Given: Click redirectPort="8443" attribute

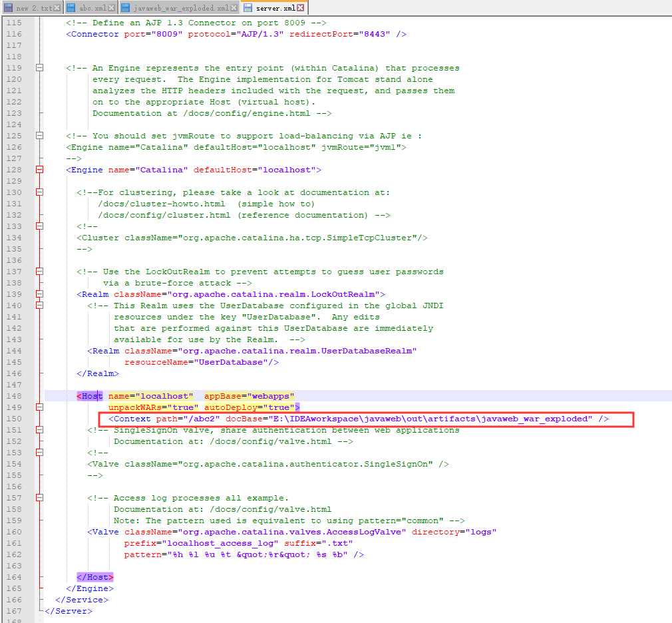Looking at the screenshot, I should pos(340,34).
